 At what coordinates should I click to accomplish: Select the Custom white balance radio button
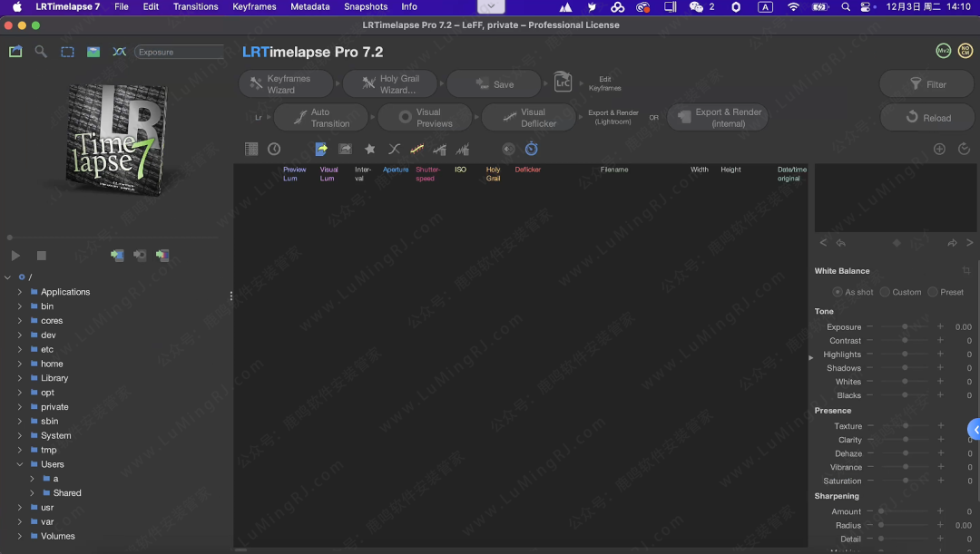[885, 292]
